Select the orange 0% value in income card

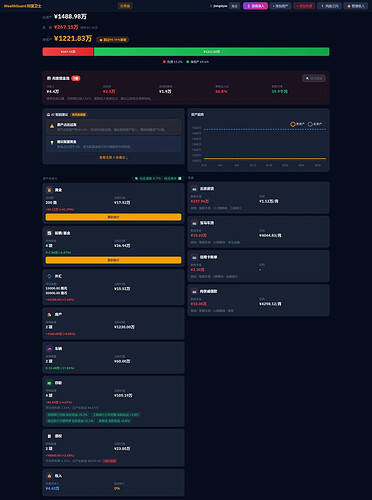coord(117,488)
